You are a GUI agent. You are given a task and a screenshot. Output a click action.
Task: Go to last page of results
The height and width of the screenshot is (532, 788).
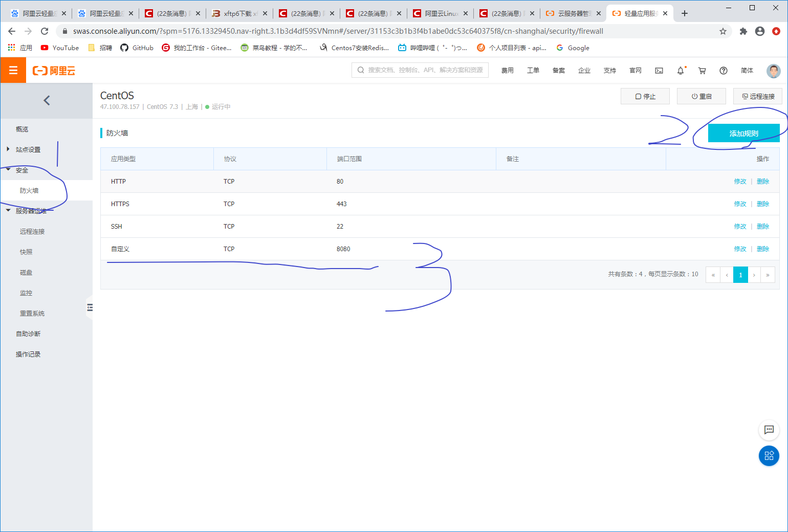click(768, 275)
